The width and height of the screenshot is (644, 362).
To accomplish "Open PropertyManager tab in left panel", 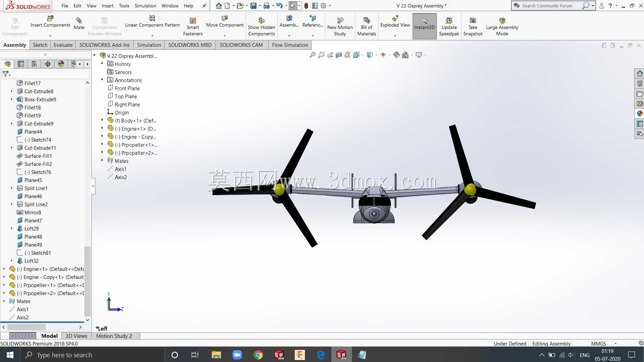I will click(x=21, y=64).
